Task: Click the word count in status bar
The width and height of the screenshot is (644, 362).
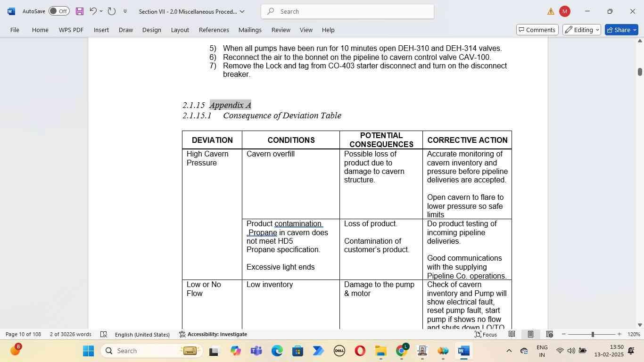Action: click(x=71, y=334)
